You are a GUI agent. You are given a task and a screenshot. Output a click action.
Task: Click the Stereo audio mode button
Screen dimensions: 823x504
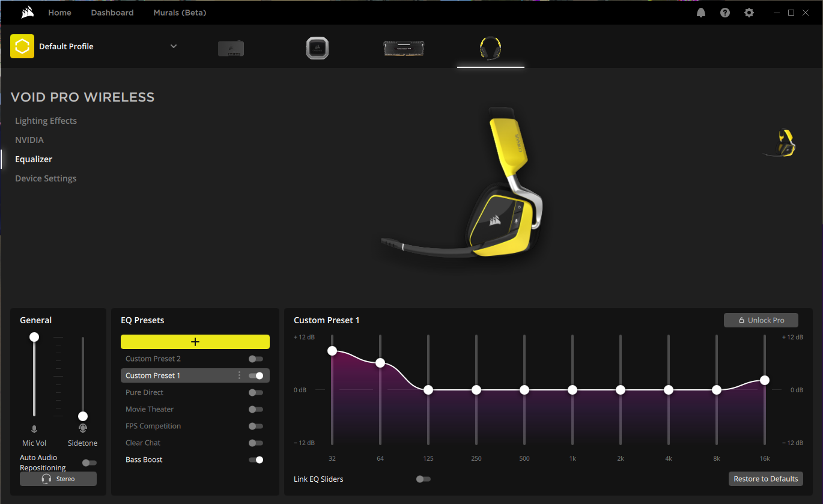[58, 479]
